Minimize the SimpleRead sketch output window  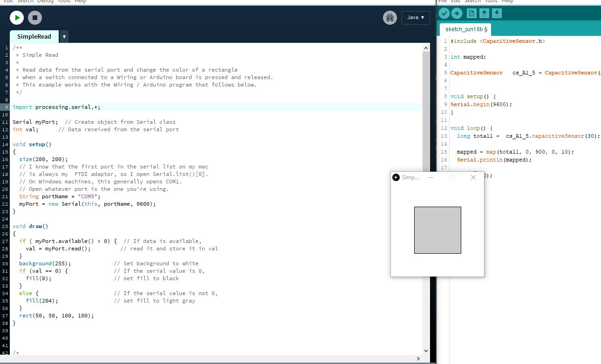(x=431, y=177)
